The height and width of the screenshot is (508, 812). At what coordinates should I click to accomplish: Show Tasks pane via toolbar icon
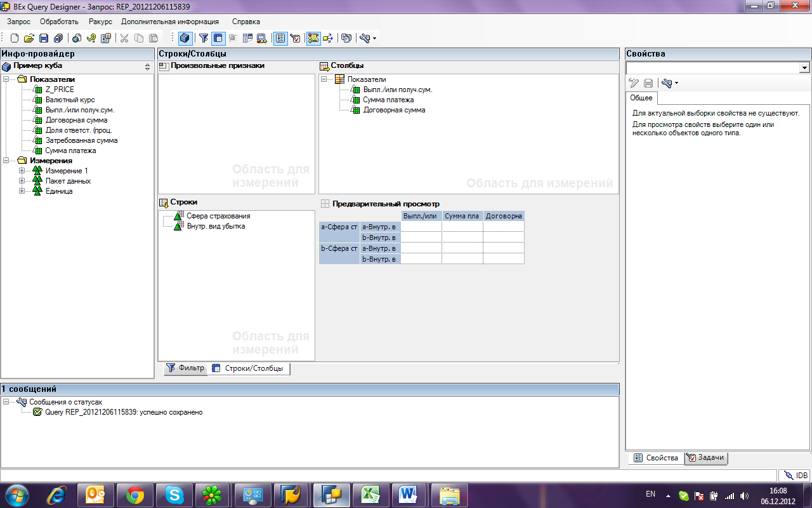(x=295, y=38)
